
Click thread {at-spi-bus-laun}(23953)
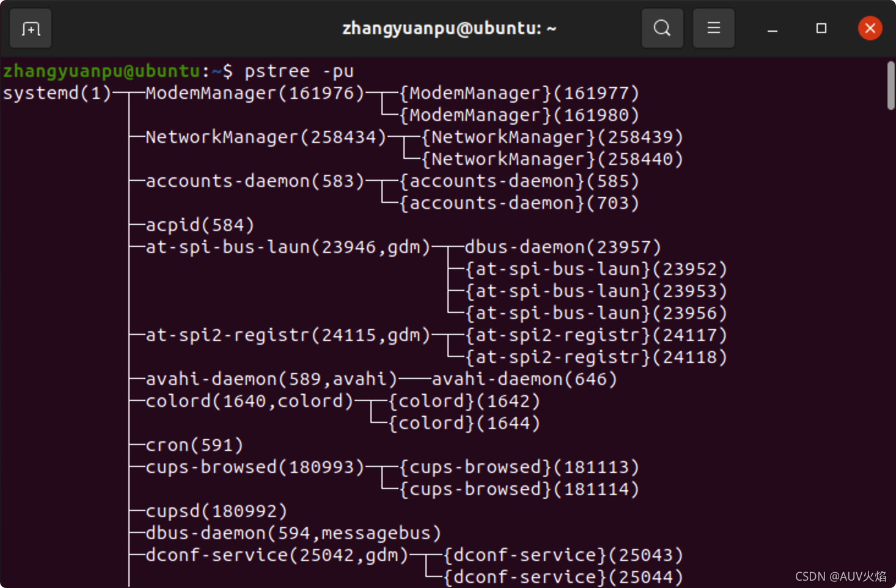point(596,291)
